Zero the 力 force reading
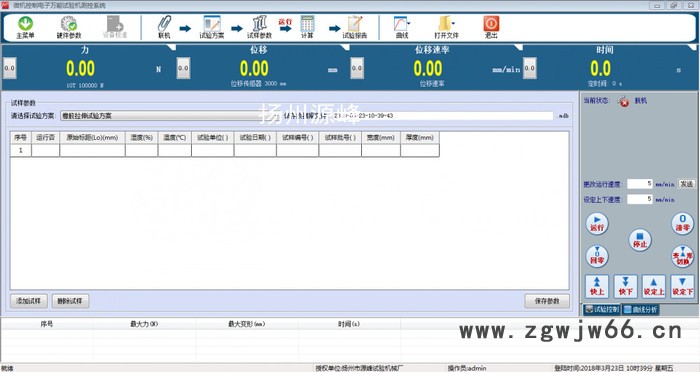 [x=9, y=68]
